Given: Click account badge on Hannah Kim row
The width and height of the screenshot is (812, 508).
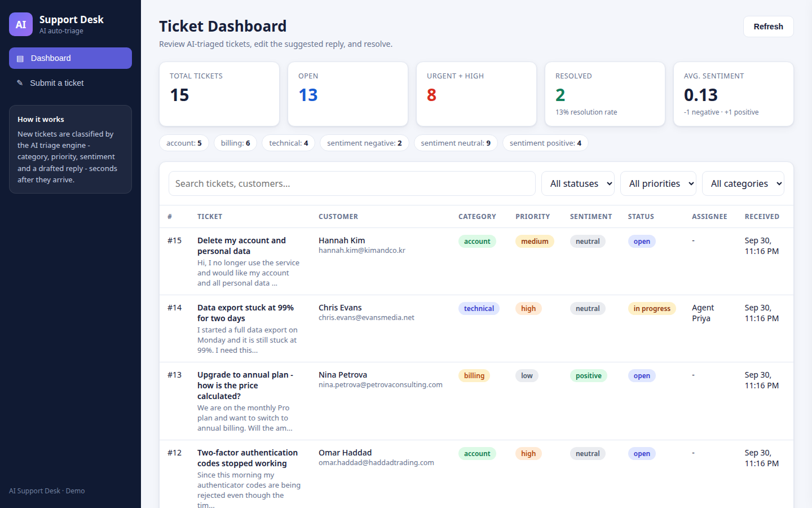Looking at the screenshot, I should (477, 242).
